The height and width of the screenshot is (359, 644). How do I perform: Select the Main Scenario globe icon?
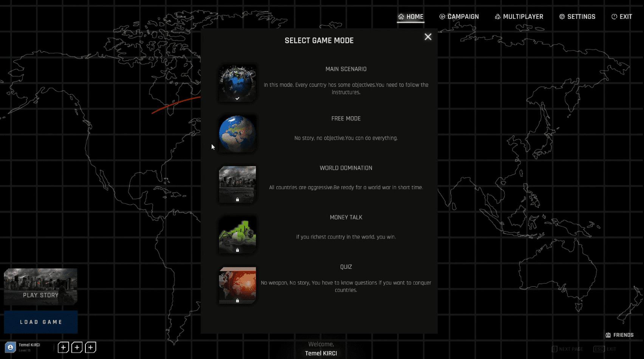pos(237,83)
